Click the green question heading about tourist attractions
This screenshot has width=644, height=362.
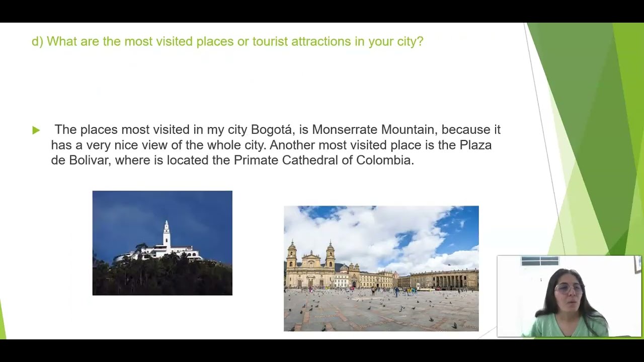pyautogui.click(x=227, y=41)
